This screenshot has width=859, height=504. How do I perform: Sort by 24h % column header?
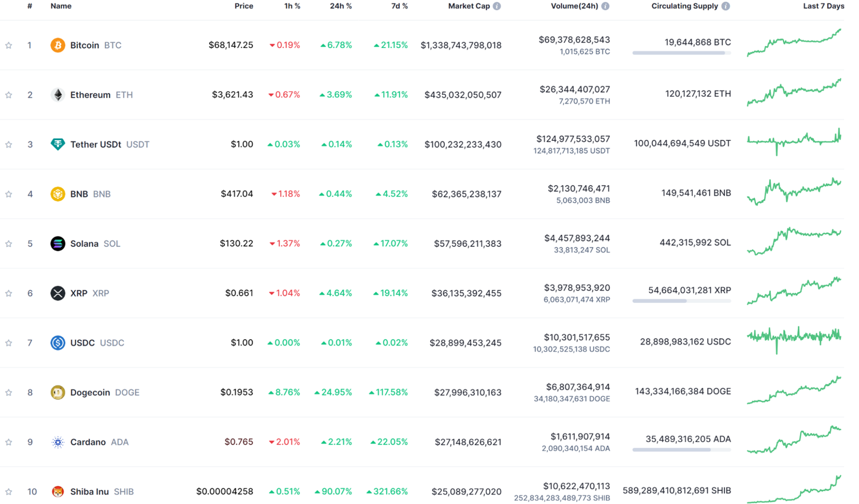(341, 6)
